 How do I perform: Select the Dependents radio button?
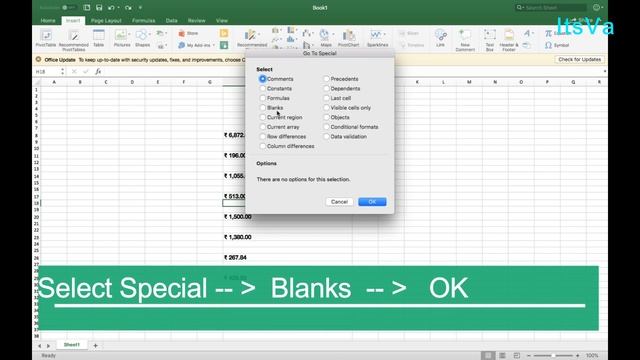pos(326,89)
